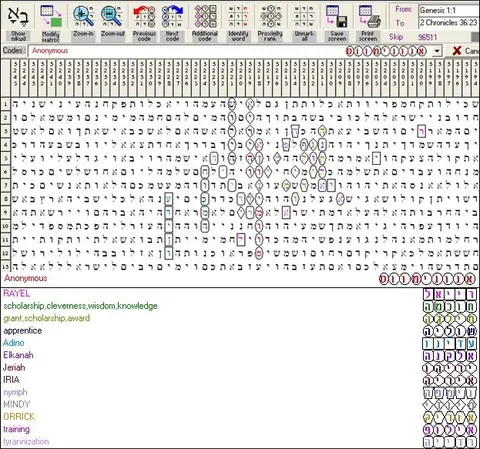The image size is (480, 449).
Task: Click the Hebrew letters beside training
Action: [450, 429]
